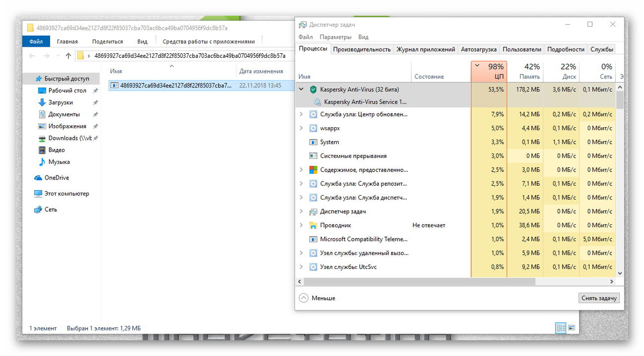Sort files by Дата изменения column
This screenshot has height=356, width=644.
pos(261,71)
